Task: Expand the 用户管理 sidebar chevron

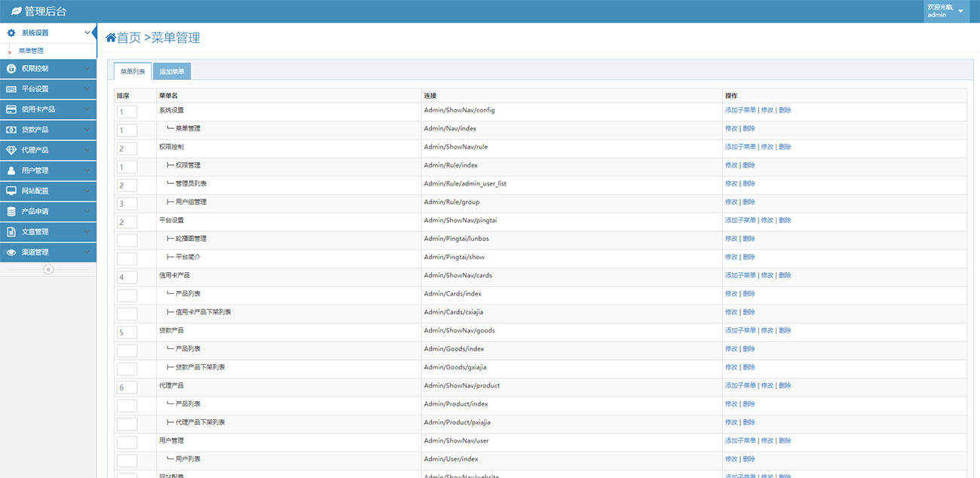Action: [87, 170]
